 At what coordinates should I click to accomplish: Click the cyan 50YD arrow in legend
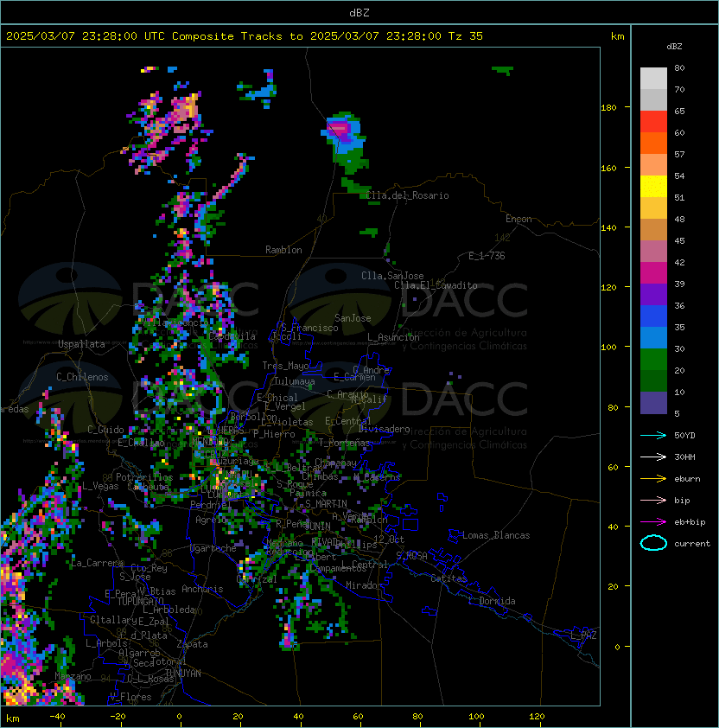pyautogui.click(x=653, y=436)
